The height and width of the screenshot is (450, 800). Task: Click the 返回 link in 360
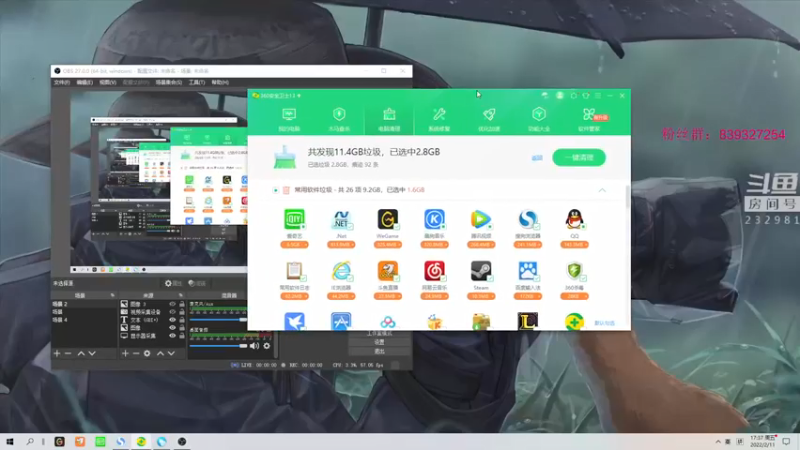537,158
